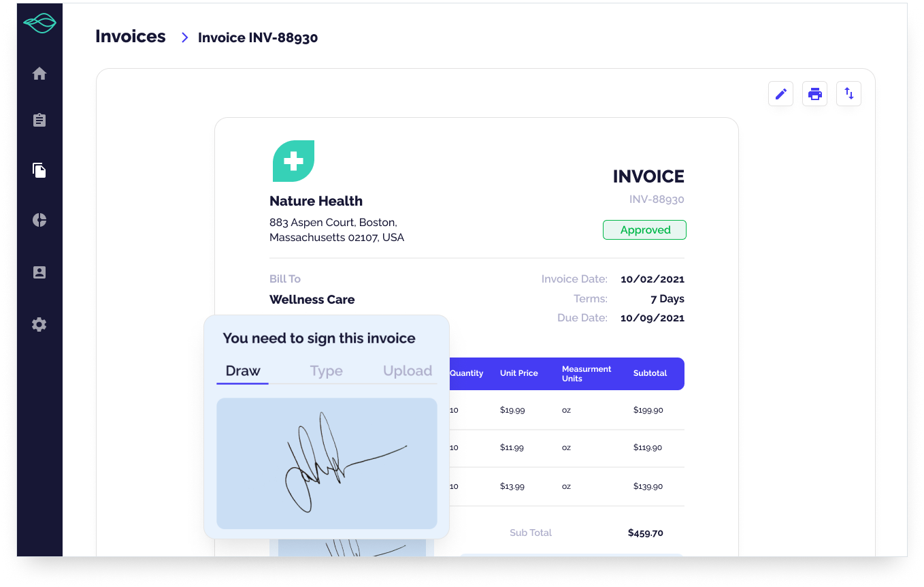The height and width of the screenshot is (587, 924).
Task: Click the Subtotal column header
Action: (650, 373)
